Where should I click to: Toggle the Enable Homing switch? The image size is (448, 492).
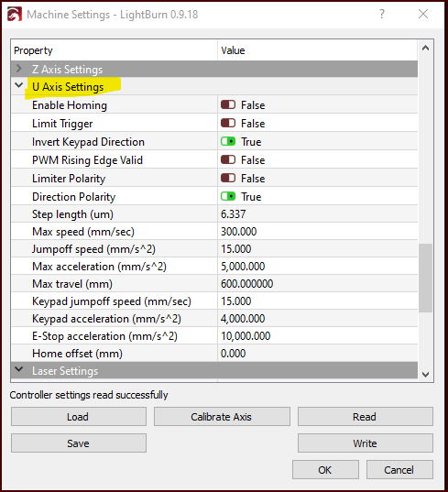pyautogui.click(x=228, y=104)
